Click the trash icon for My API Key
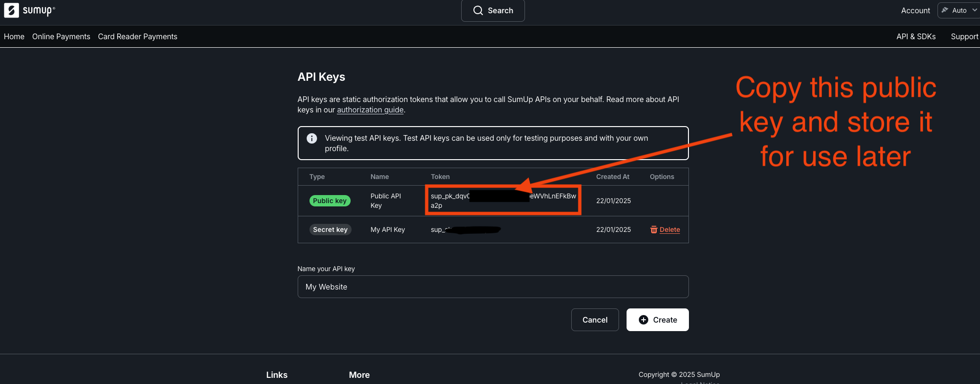Image resolution: width=980 pixels, height=384 pixels. click(654, 230)
